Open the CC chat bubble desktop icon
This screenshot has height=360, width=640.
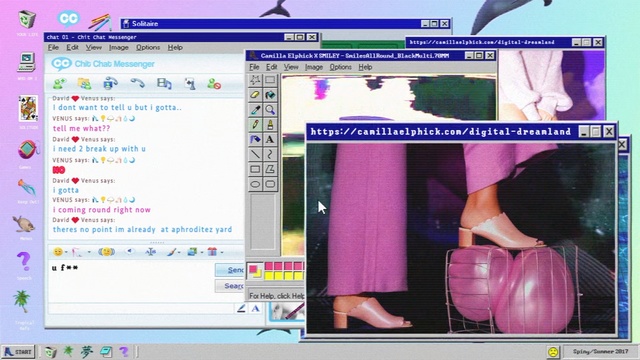pos(68,18)
